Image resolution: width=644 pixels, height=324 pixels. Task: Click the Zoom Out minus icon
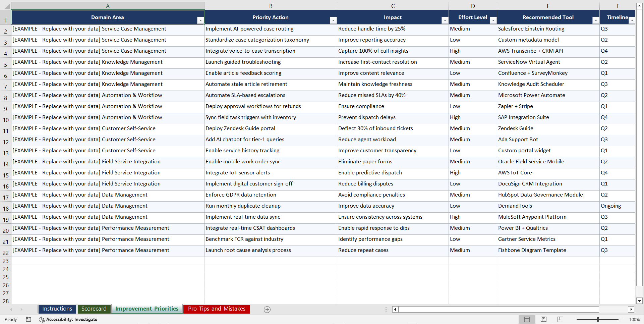point(573,319)
